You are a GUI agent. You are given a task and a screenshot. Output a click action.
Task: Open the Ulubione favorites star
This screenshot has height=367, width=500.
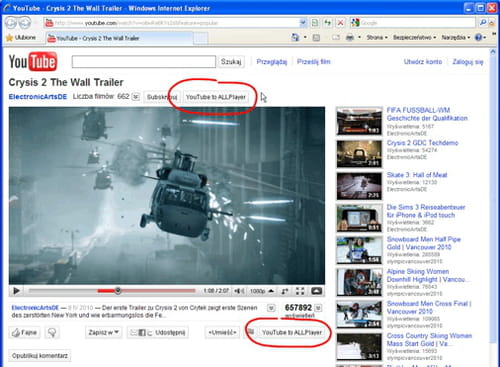[x=9, y=38]
